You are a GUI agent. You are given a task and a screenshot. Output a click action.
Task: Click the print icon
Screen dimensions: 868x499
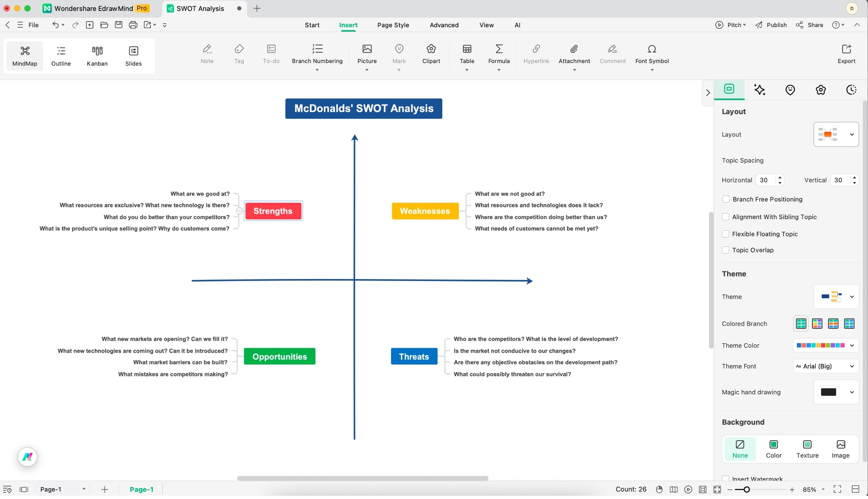pos(133,25)
